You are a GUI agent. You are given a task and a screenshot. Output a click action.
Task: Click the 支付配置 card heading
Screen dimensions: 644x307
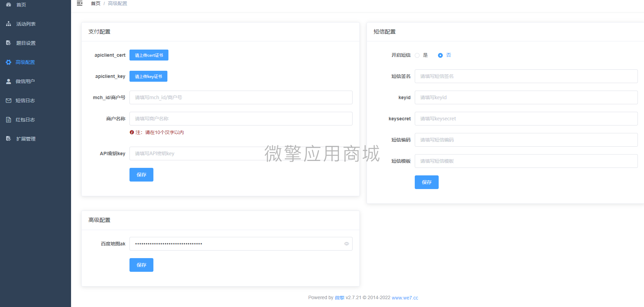click(x=99, y=32)
